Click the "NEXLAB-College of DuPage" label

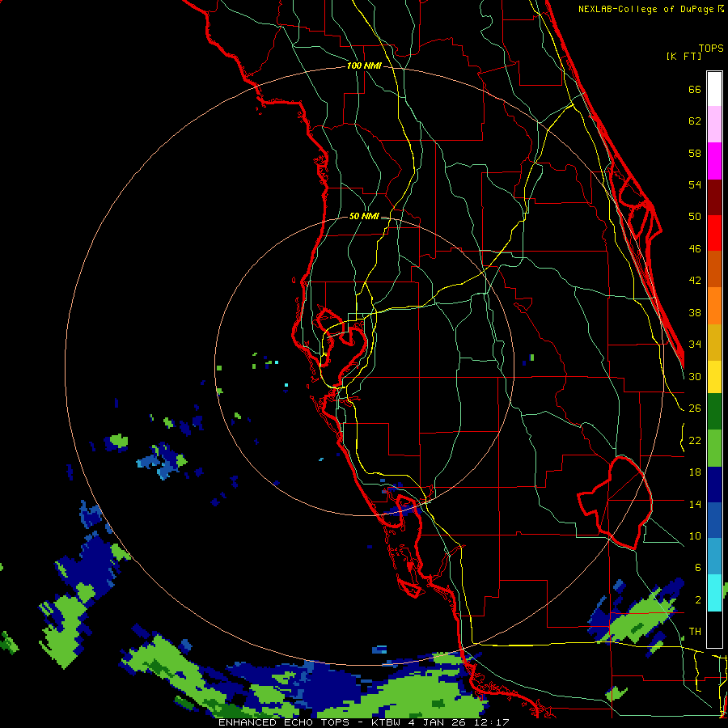point(647,9)
